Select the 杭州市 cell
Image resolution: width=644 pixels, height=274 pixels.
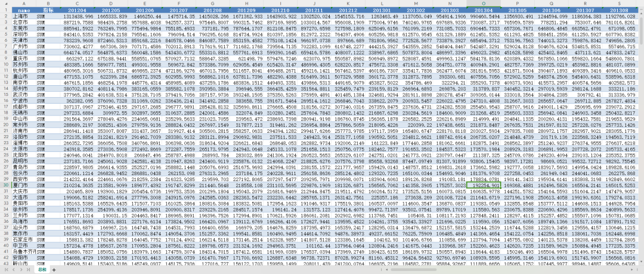[24, 70]
